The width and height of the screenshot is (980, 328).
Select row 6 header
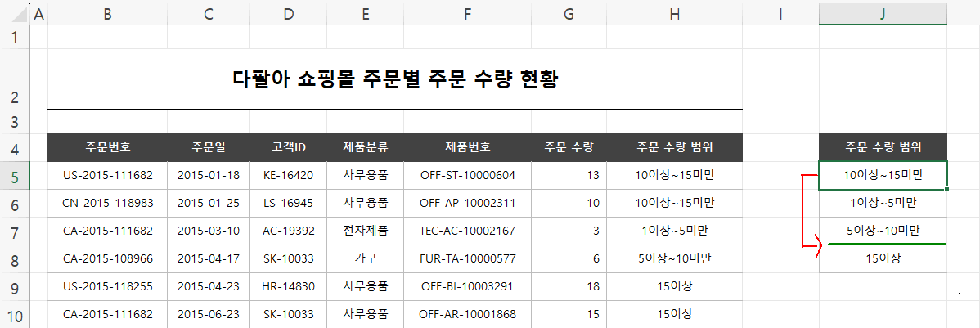coord(15,204)
